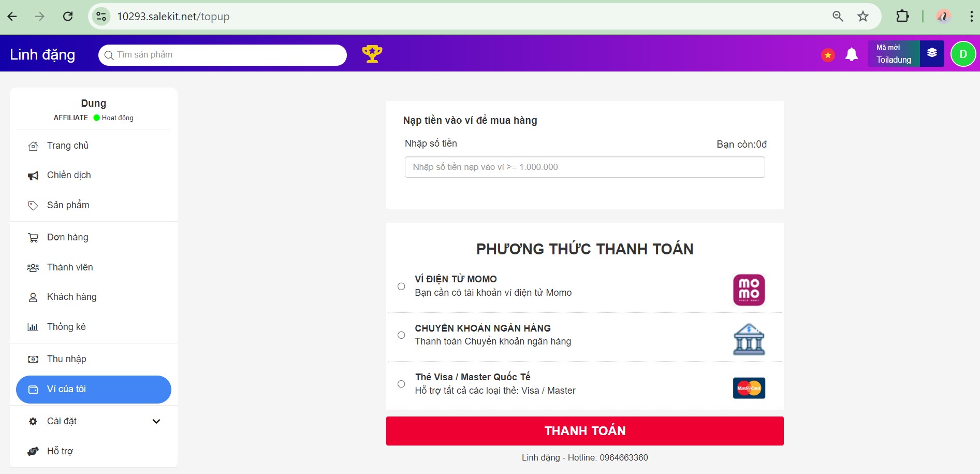Click the gold trophy icon
This screenshot has width=980, height=474.
coord(372,54)
